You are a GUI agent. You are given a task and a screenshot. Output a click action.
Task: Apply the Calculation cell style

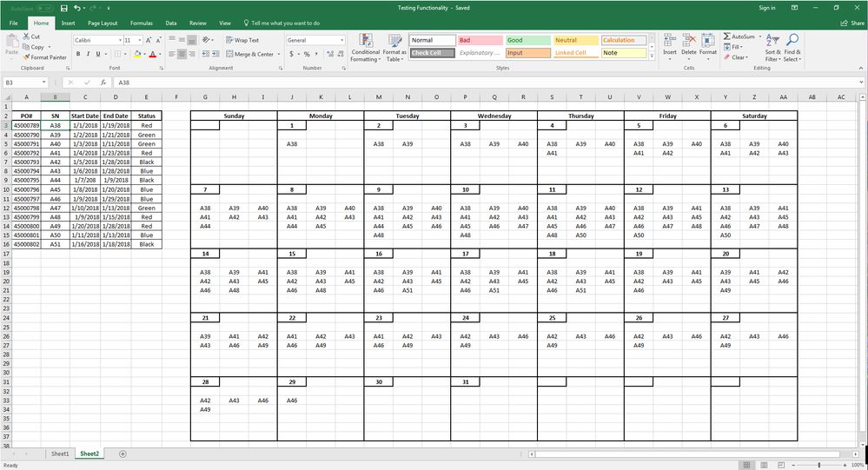pyautogui.click(x=624, y=41)
